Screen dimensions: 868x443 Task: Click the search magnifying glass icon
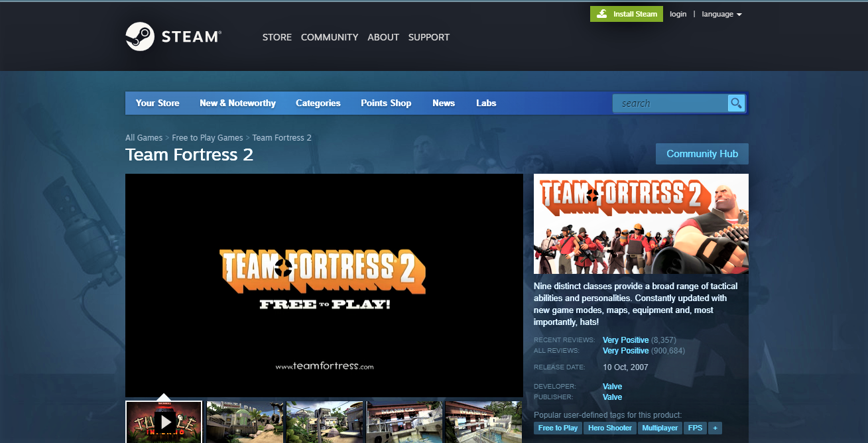[x=736, y=103]
